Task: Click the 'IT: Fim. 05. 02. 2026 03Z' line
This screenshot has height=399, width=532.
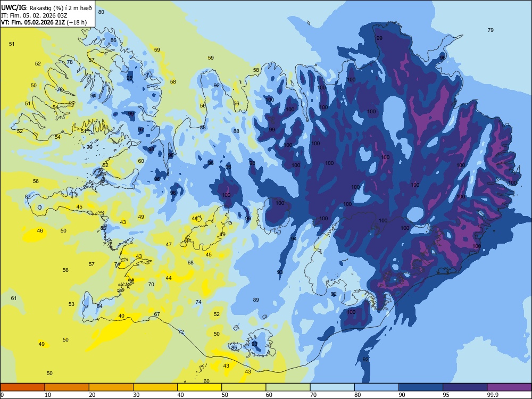Action: click(x=34, y=15)
